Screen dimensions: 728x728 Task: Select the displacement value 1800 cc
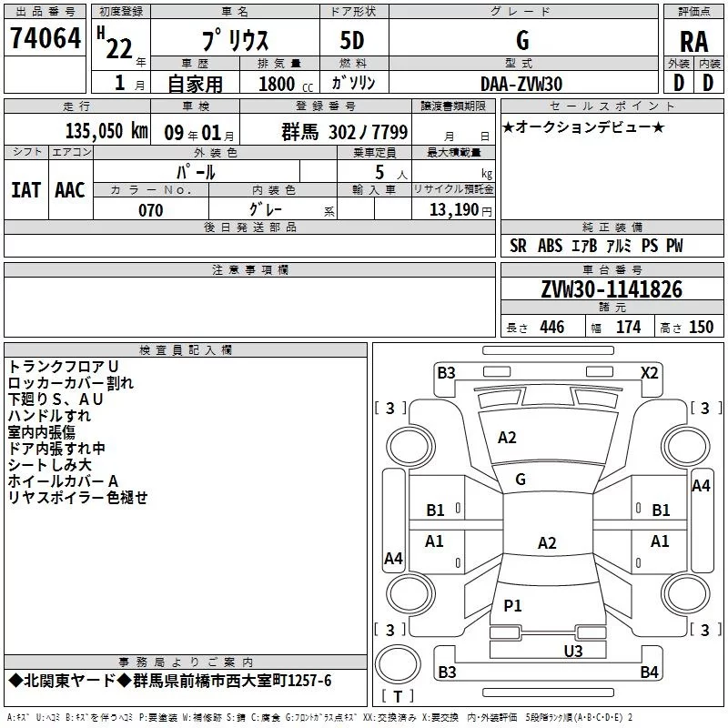point(286,84)
